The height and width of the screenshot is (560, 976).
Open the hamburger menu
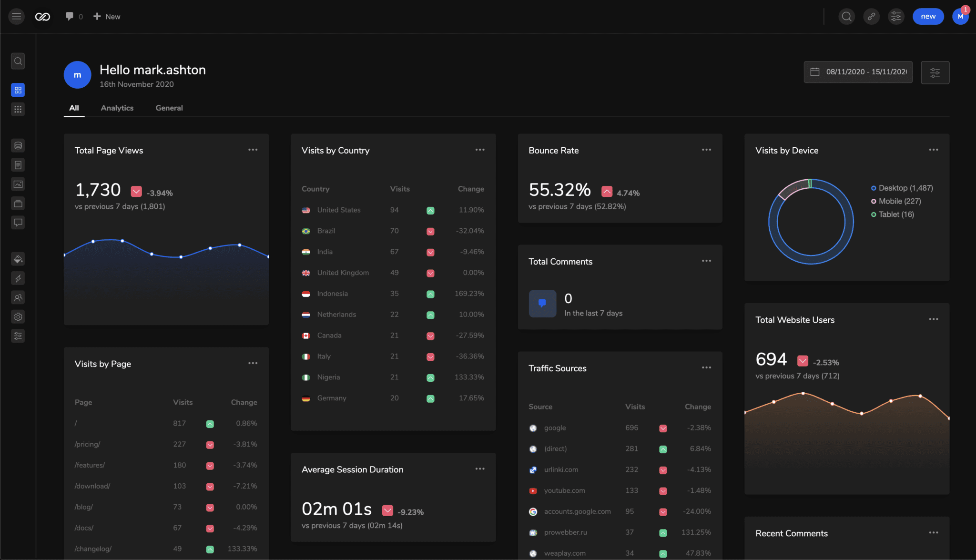pyautogui.click(x=16, y=16)
